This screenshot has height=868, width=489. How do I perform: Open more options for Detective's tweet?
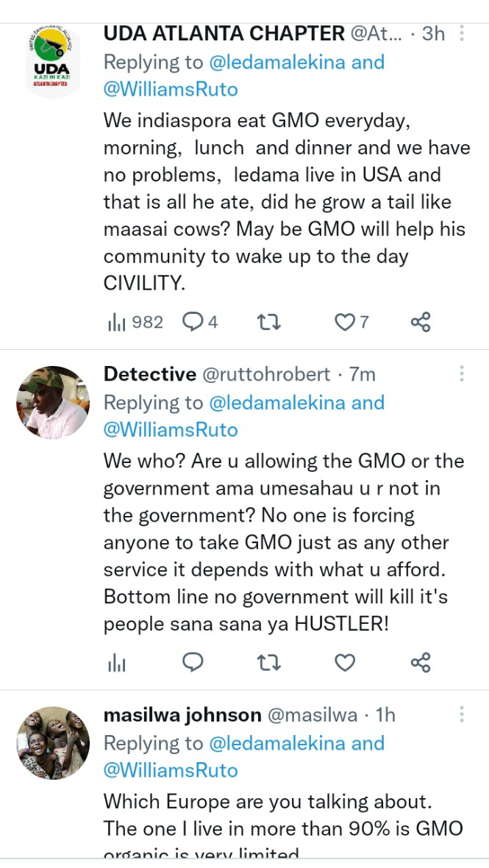coord(461,373)
